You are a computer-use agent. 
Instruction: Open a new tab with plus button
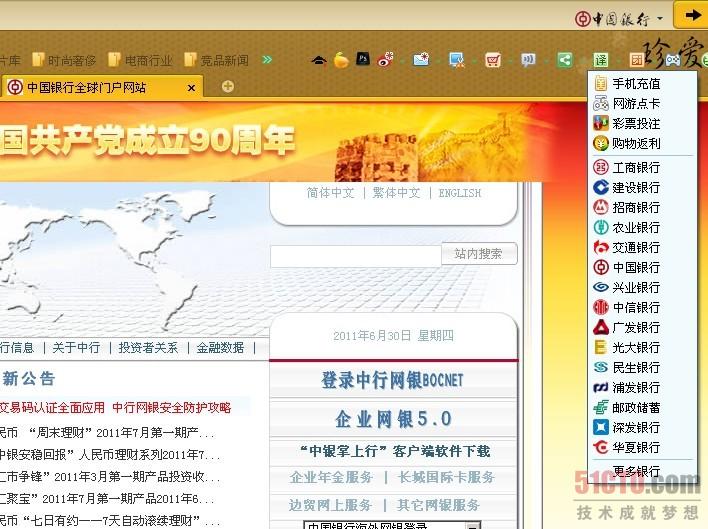[x=228, y=86]
